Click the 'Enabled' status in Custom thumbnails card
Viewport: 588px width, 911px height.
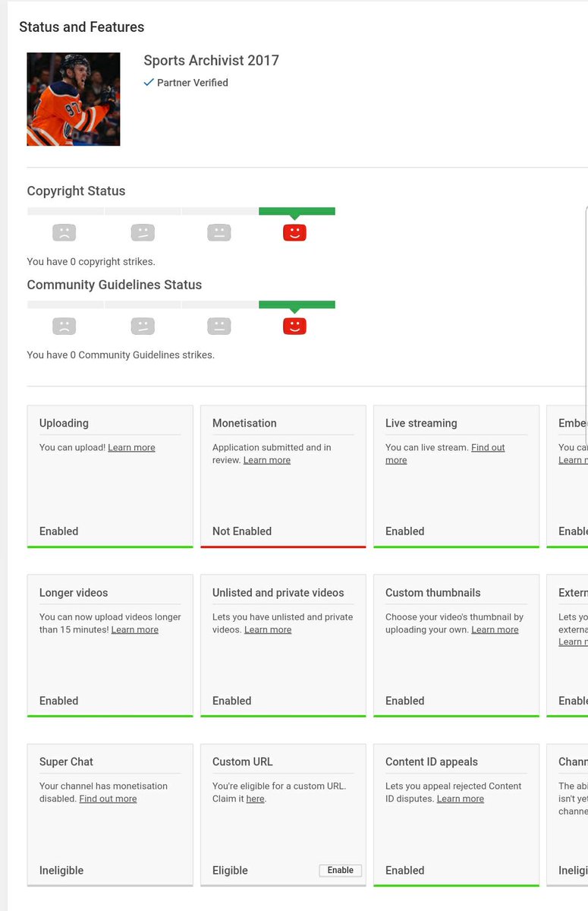405,701
